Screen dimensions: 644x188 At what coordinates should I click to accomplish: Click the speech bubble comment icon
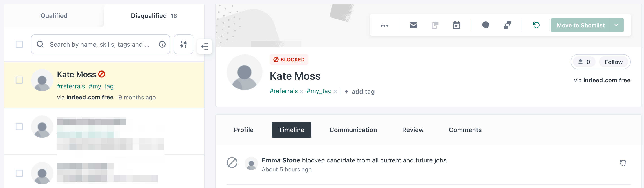pyautogui.click(x=486, y=25)
